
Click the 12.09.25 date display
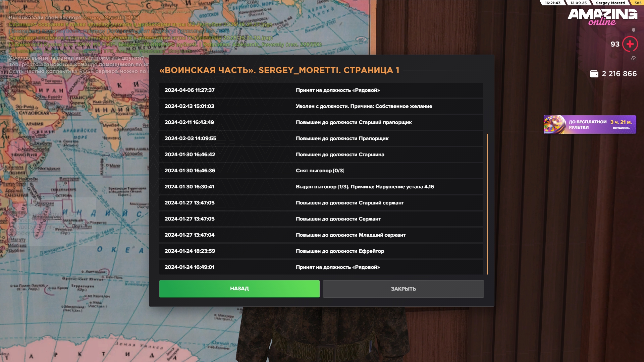578,3
